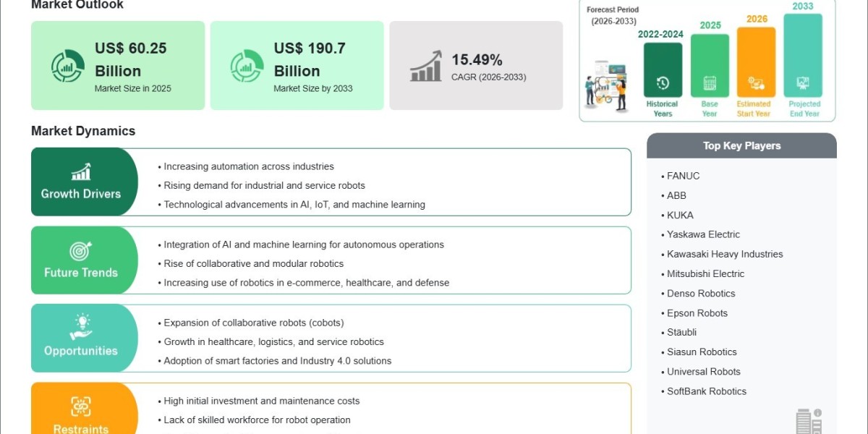Screen dimensions: 868x434
Task: Click the Historical Years label
Action: [x=663, y=109]
